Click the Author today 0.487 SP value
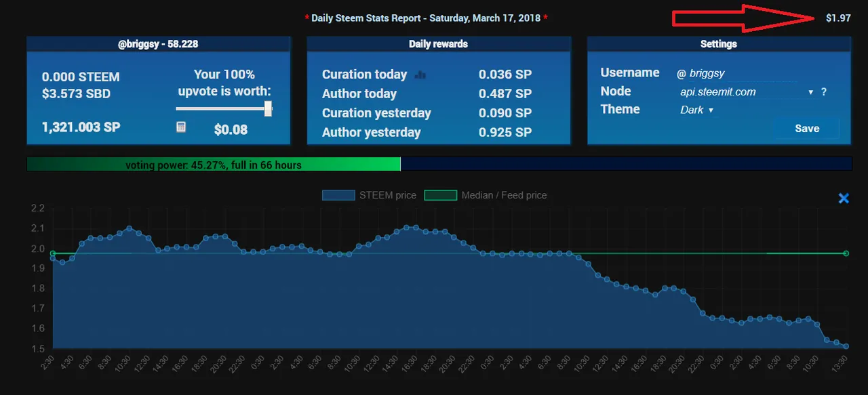The width and height of the screenshot is (868, 395). point(505,94)
